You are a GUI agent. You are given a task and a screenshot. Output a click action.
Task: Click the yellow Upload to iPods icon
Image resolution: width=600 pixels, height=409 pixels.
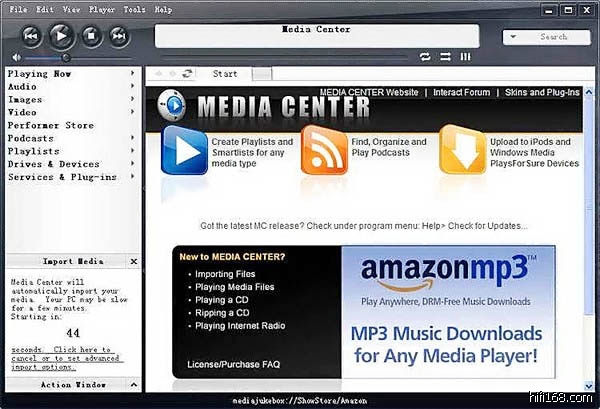click(462, 151)
